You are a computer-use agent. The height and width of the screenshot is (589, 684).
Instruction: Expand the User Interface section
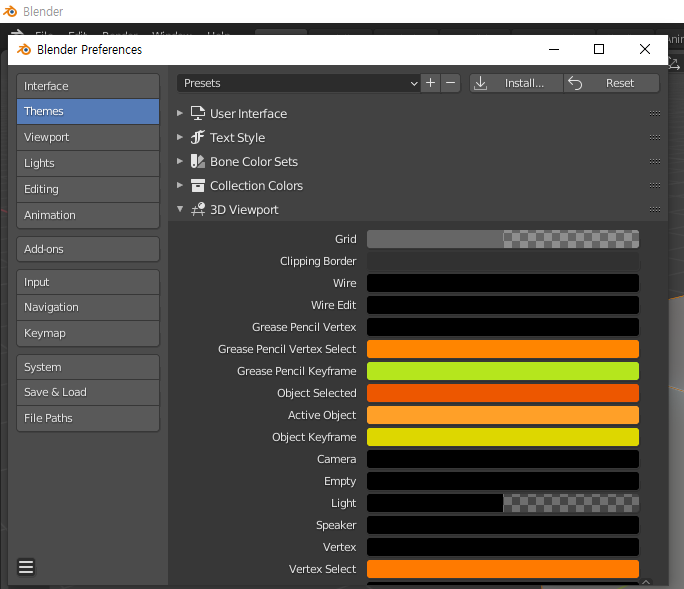tap(180, 113)
